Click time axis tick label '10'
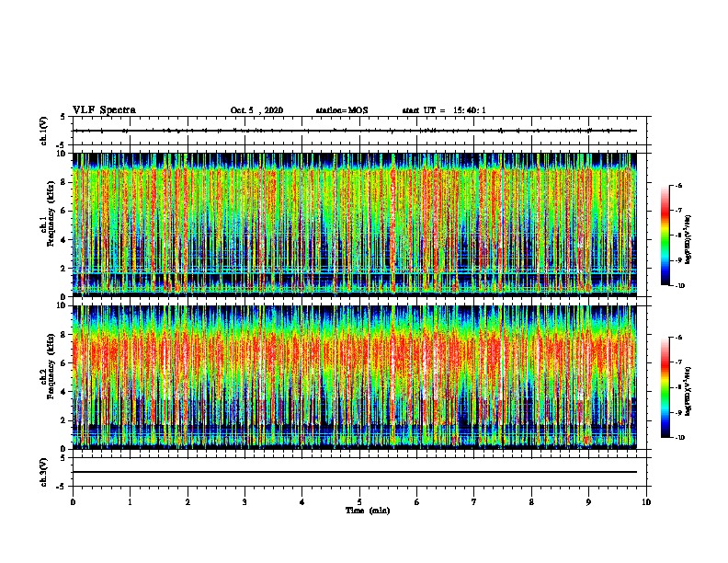 tap(646, 501)
